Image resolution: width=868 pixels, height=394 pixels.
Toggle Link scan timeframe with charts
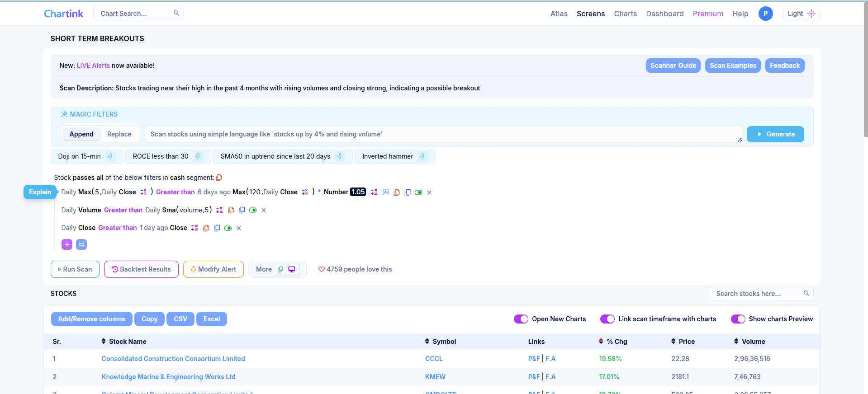(x=607, y=319)
